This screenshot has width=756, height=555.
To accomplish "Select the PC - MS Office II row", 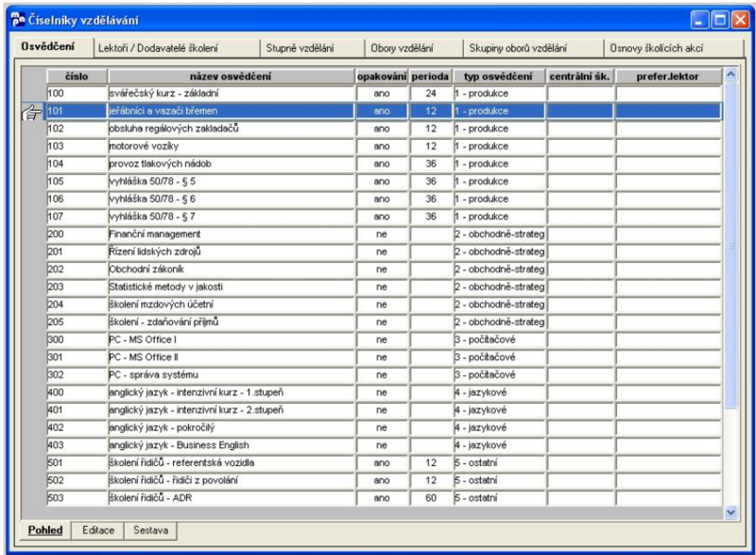I will coord(384,357).
